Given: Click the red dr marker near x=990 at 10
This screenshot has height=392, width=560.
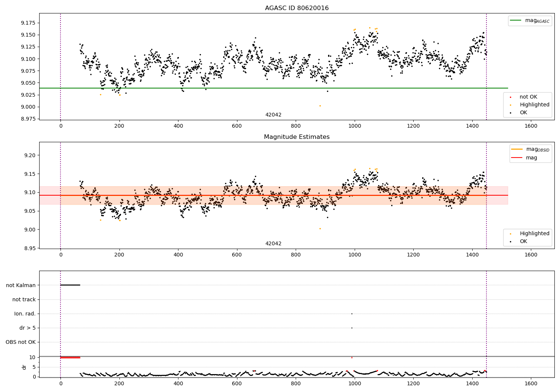Looking at the screenshot, I should point(352,358).
